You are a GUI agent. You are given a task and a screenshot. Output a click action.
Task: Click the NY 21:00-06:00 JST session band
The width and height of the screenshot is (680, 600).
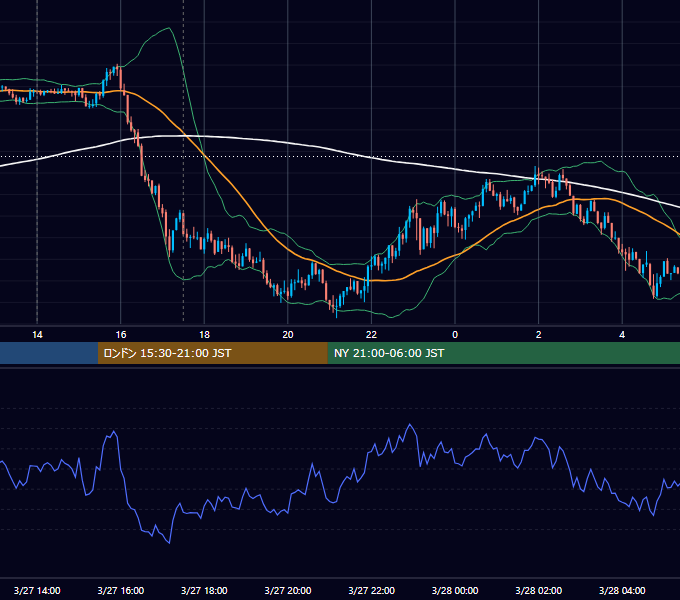[503, 353]
